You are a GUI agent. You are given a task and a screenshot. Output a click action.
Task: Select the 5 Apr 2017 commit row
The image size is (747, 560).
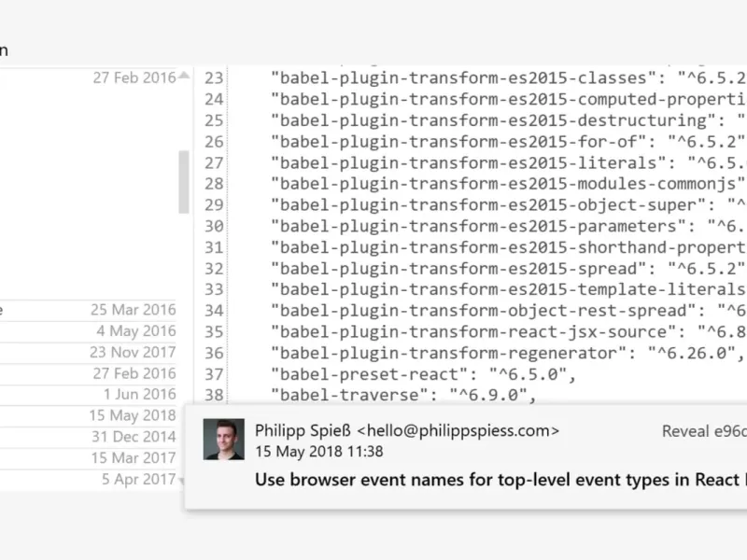[88, 479]
